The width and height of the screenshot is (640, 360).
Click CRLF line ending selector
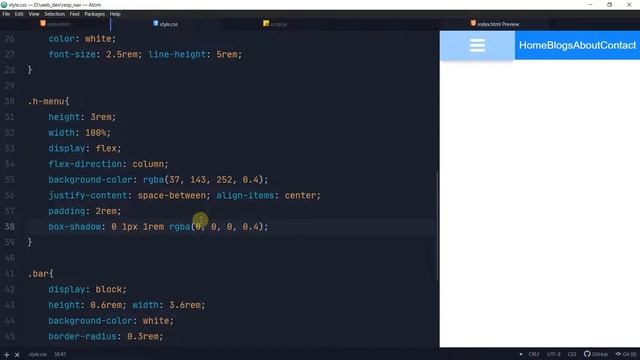click(533, 354)
